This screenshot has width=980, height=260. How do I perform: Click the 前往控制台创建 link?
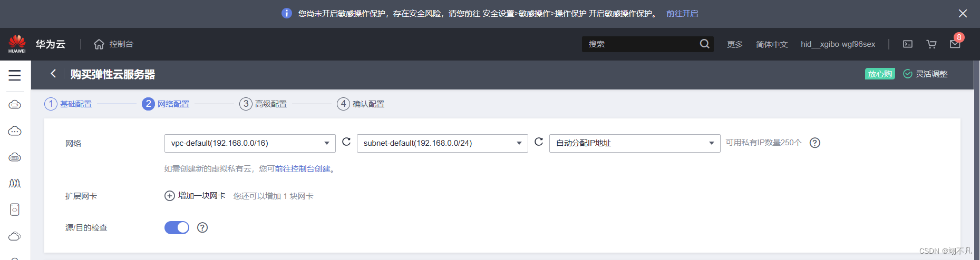pos(303,169)
